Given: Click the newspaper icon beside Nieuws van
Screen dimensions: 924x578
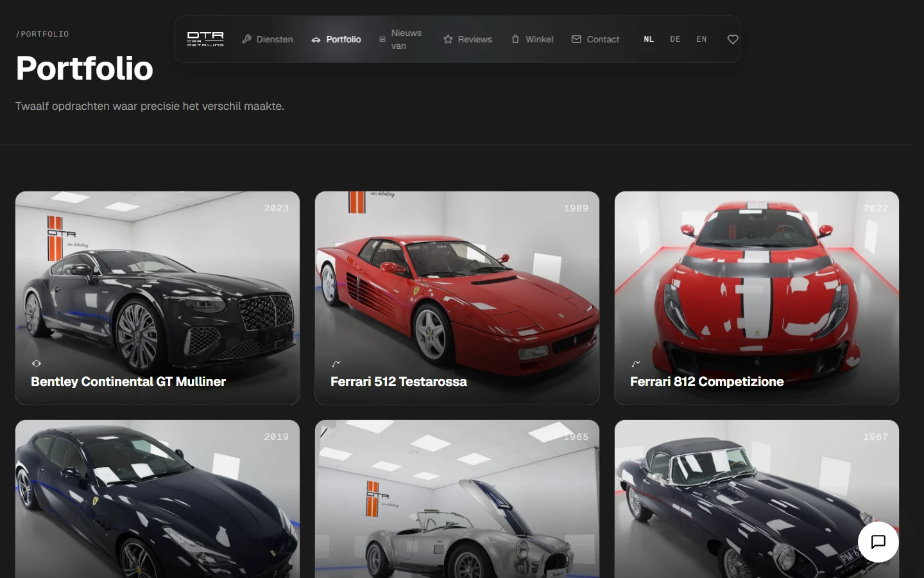Looking at the screenshot, I should pyautogui.click(x=382, y=39).
